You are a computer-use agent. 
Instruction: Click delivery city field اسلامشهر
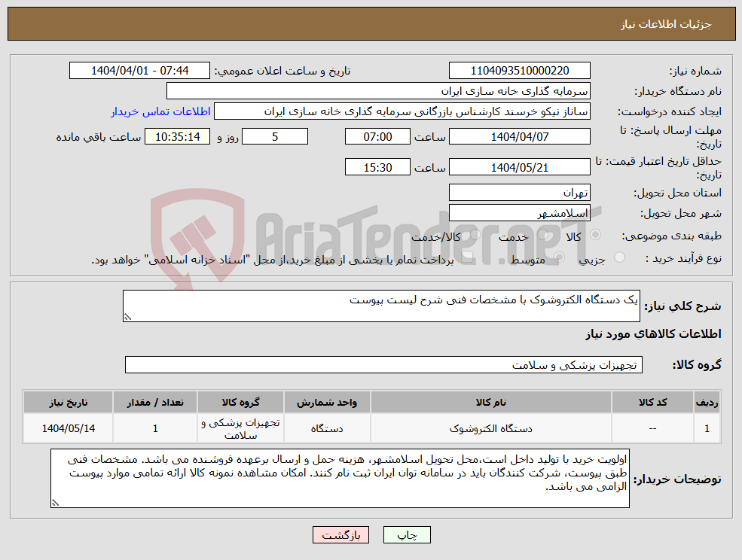point(520,213)
